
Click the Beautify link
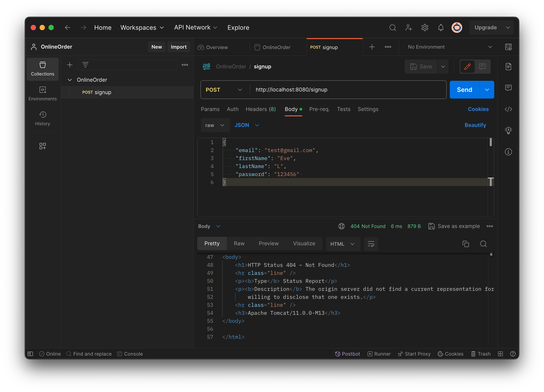point(475,125)
